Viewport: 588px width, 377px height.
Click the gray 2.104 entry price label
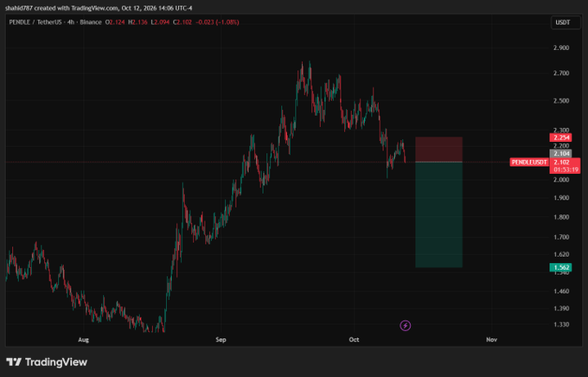[x=560, y=153]
